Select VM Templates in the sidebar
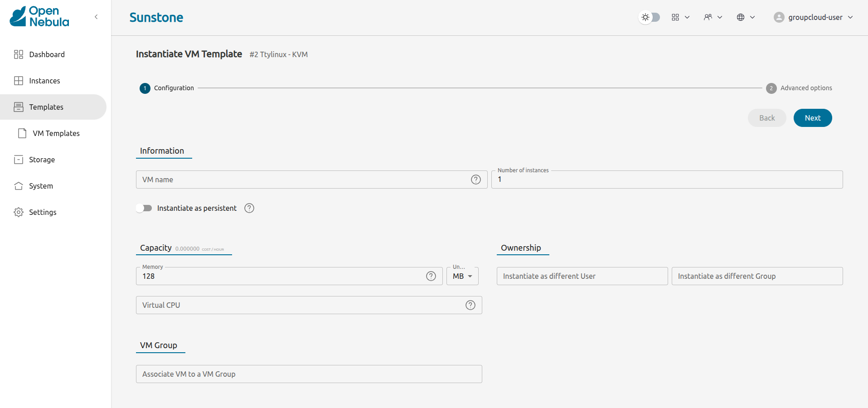The width and height of the screenshot is (868, 408). [56, 133]
